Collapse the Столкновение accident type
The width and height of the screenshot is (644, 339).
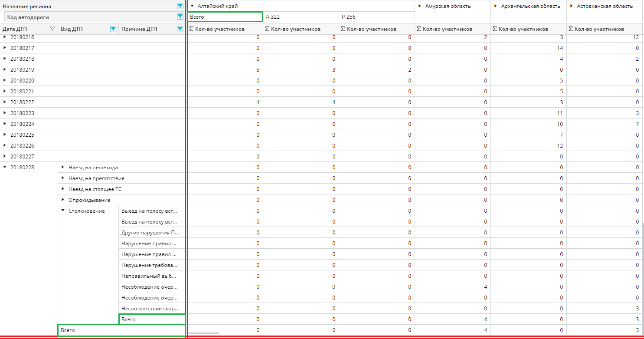tap(63, 211)
